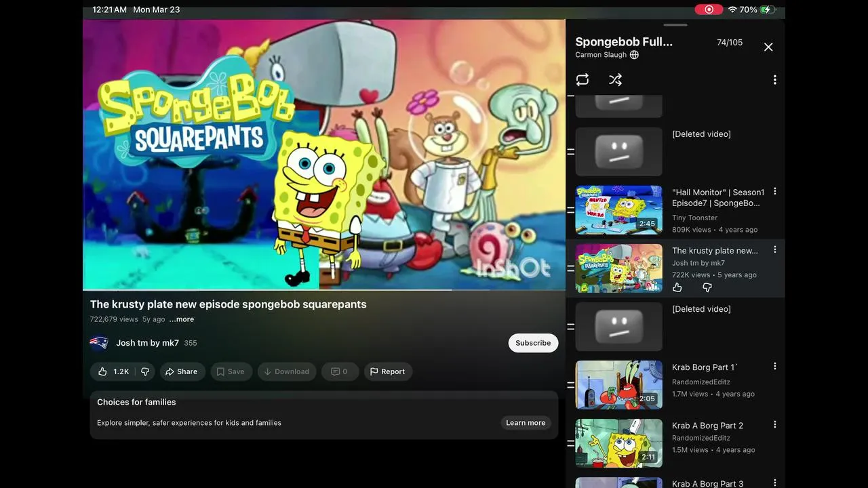The image size is (868, 488).
Task: Expand video description with ...more
Action: [182, 319]
